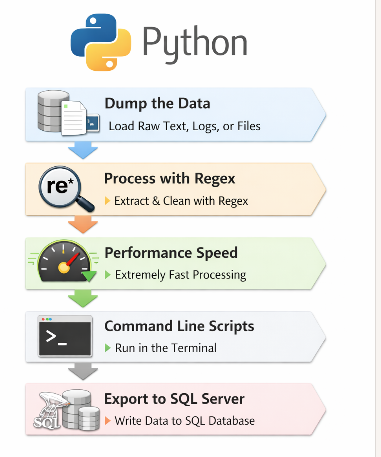This screenshot has width=381, height=457.
Task: Click the SQL Server database icon
Action: click(66, 410)
